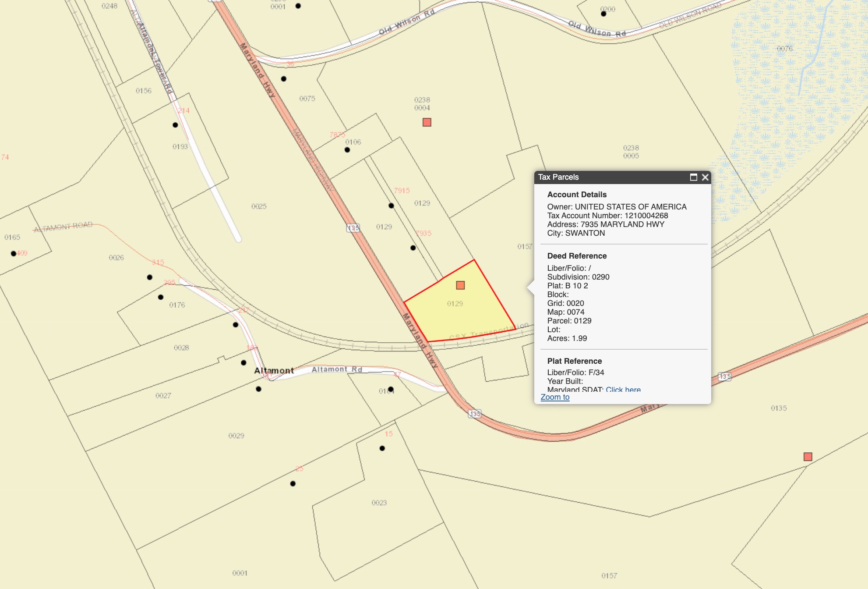Maximize the Tax Parcels popup
The width and height of the screenshot is (868, 589).
point(693,177)
